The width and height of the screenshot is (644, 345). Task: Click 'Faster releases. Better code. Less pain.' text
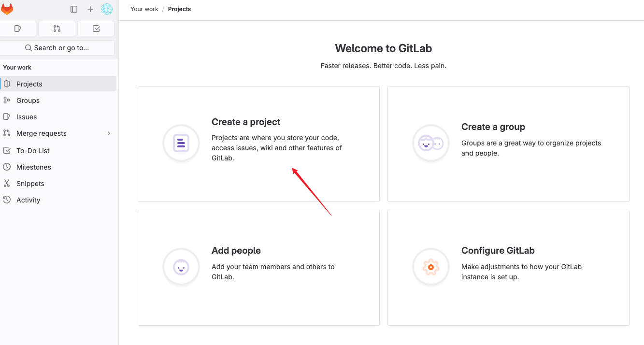coord(384,66)
